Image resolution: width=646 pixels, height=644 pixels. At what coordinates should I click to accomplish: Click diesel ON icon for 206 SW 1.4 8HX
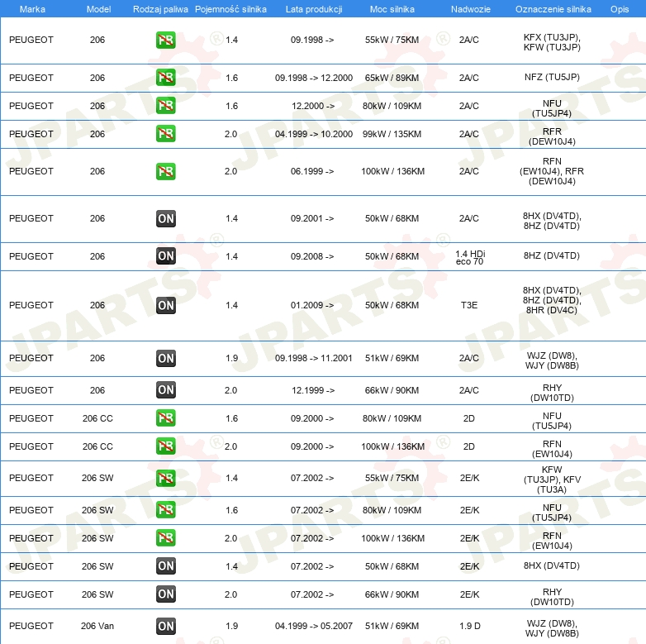point(166,565)
